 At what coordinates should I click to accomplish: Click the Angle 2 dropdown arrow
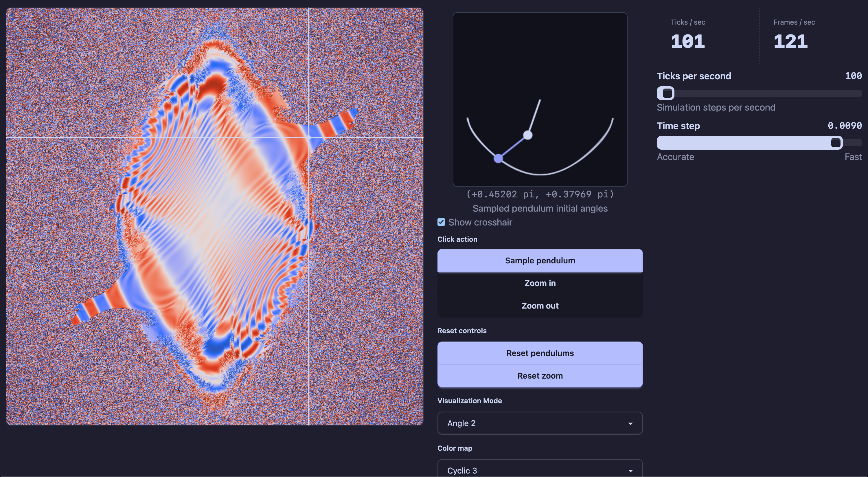[630, 423]
